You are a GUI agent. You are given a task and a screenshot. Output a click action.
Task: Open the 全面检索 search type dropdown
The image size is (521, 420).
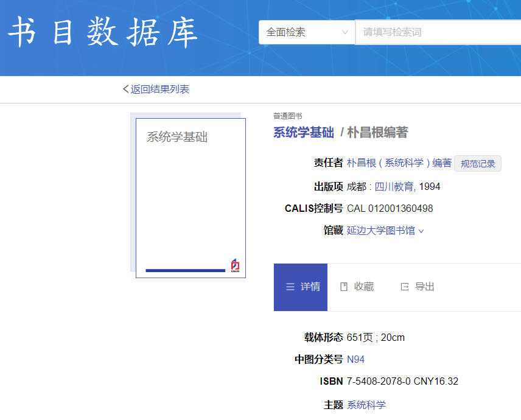coord(307,32)
